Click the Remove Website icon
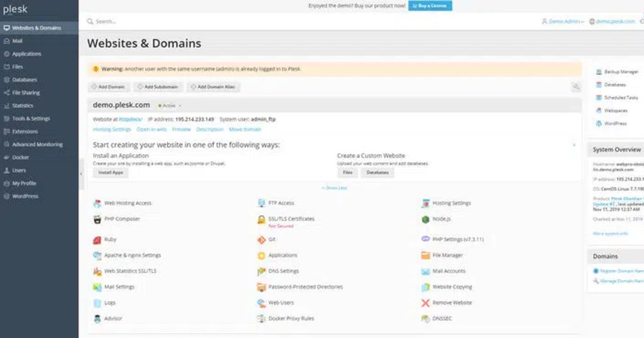 click(426, 303)
